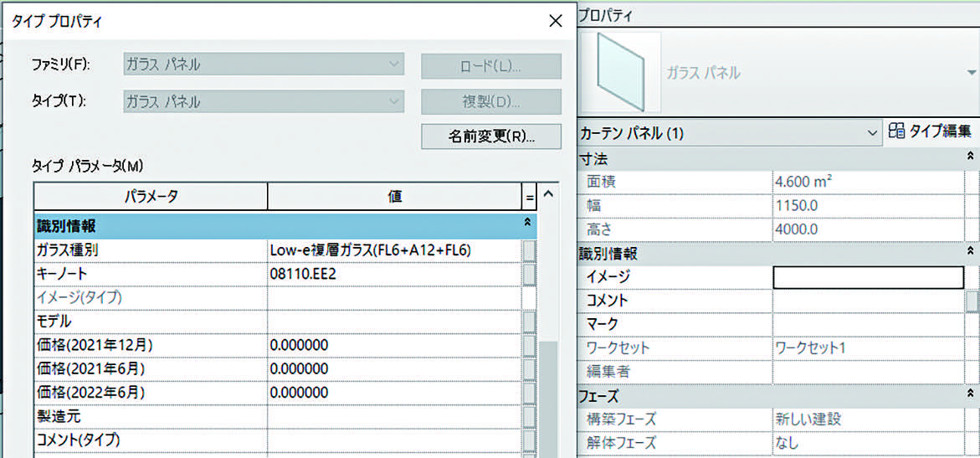The width and height of the screenshot is (980, 458).
Task: Click the ロード(L)... button
Action: (490, 66)
